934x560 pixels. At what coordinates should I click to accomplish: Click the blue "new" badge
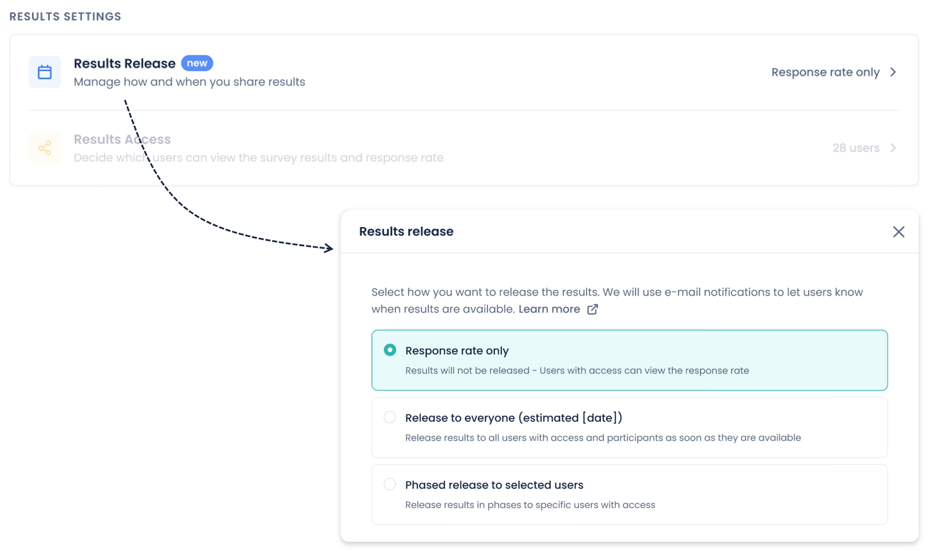point(197,63)
